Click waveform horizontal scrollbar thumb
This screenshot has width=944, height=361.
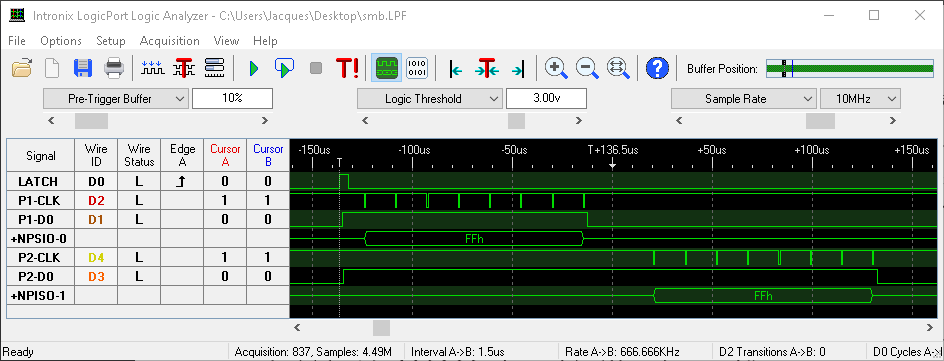tap(381, 328)
